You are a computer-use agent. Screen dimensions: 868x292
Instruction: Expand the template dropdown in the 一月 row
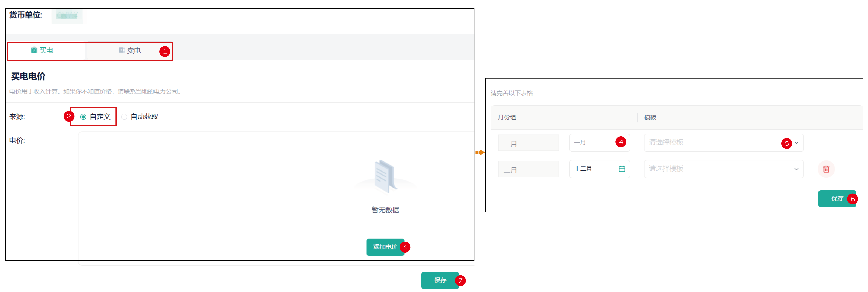(x=723, y=143)
